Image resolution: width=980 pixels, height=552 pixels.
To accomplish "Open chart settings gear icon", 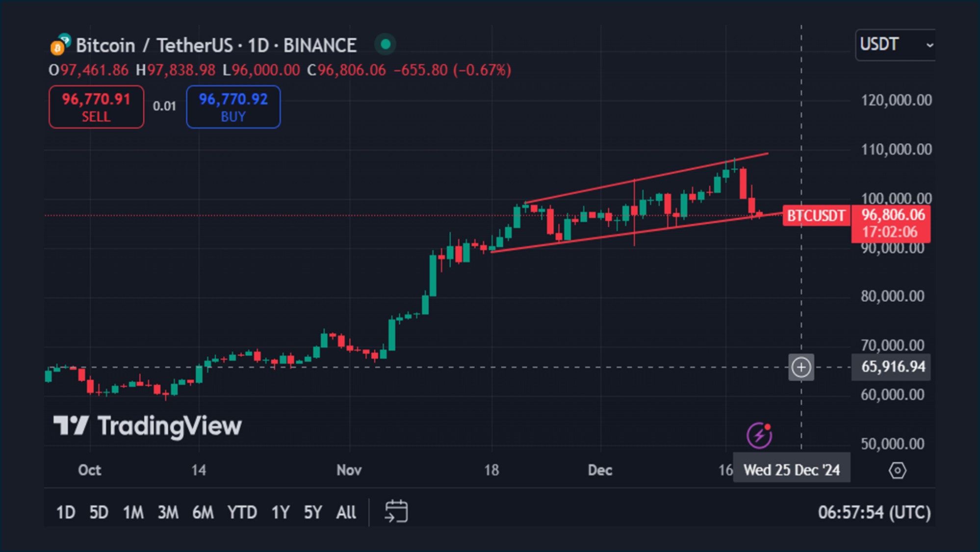I will [x=897, y=471].
